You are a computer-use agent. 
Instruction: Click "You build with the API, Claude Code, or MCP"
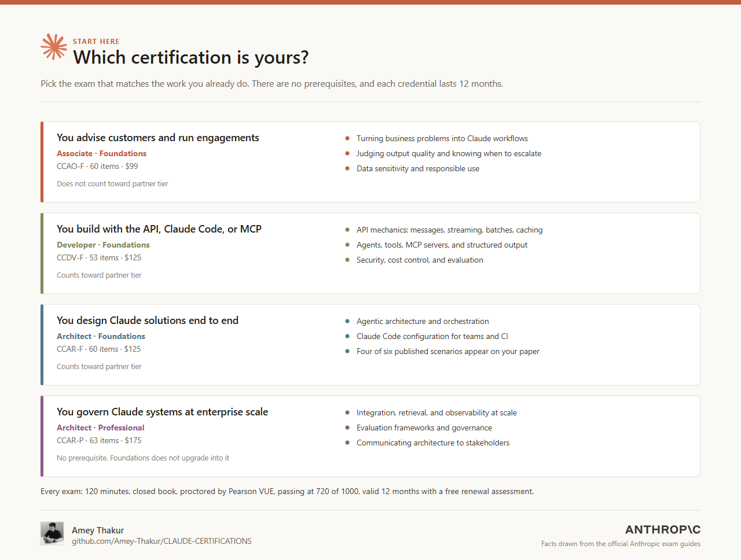point(159,229)
